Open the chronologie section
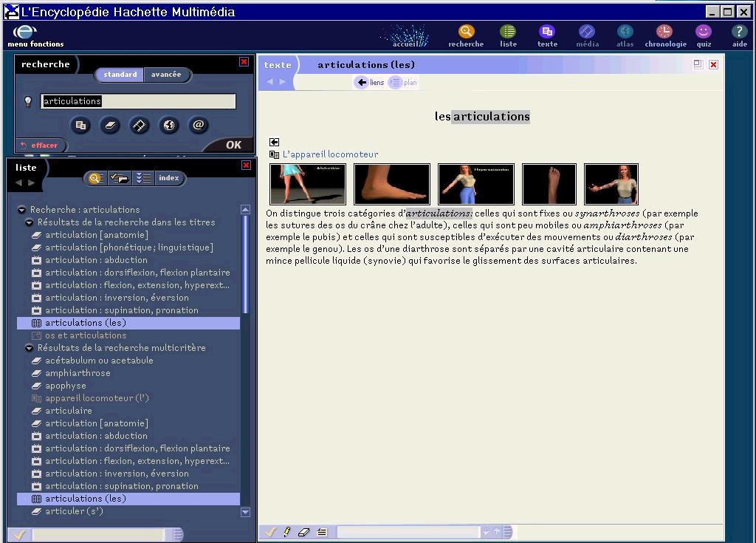 coord(665,36)
